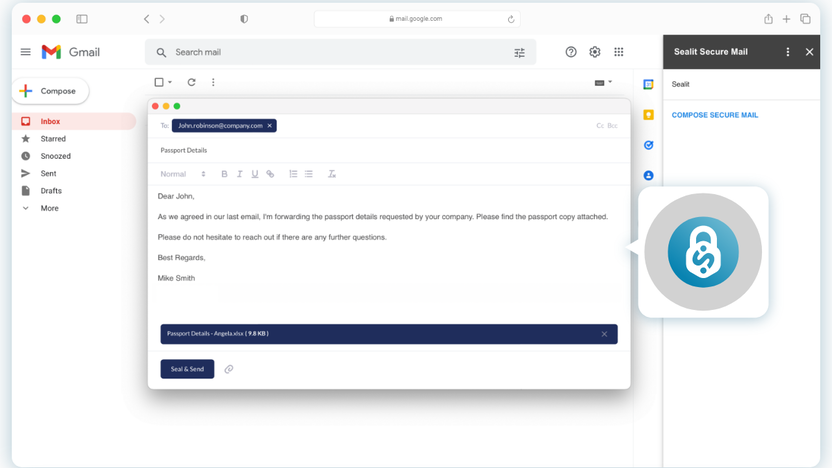Screen dimensions: 832x468
Task: Open Google Tasks side panel icon
Action: point(648,145)
